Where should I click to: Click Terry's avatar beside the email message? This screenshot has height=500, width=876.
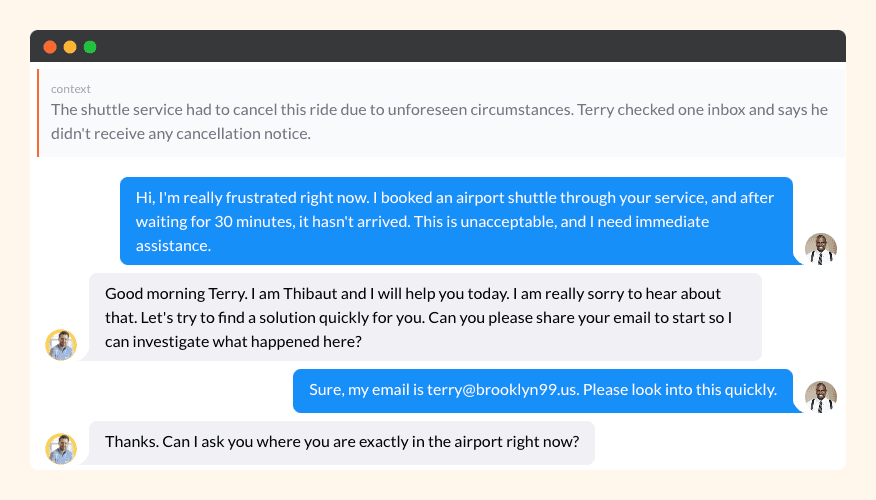[x=820, y=397]
